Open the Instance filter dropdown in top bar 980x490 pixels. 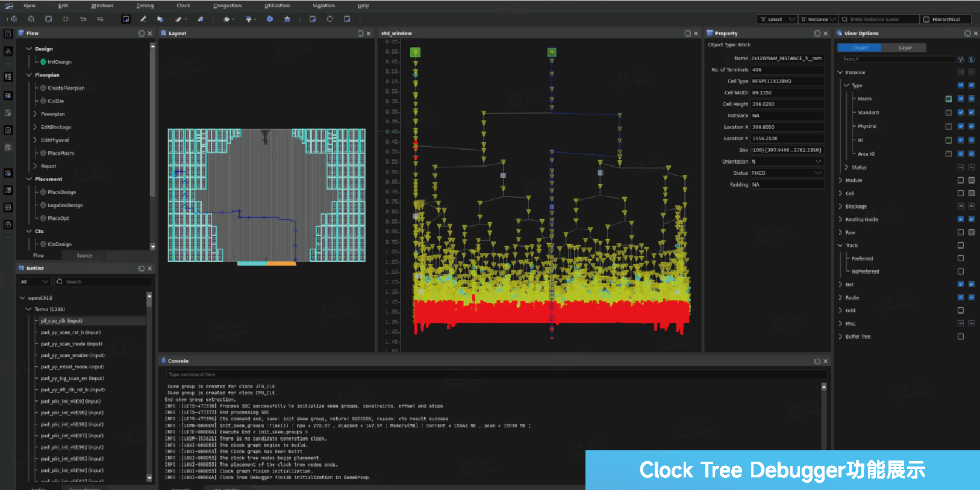(818, 19)
